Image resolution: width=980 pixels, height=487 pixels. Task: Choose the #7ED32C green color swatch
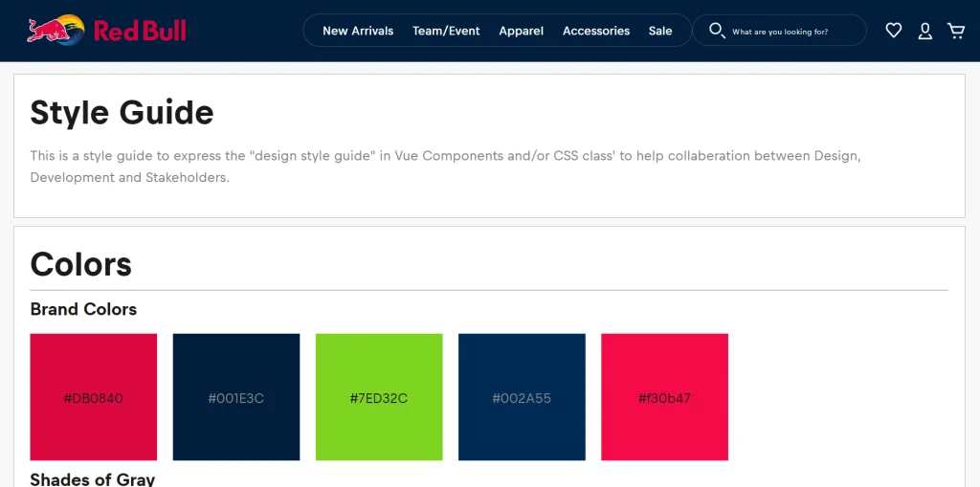379,397
